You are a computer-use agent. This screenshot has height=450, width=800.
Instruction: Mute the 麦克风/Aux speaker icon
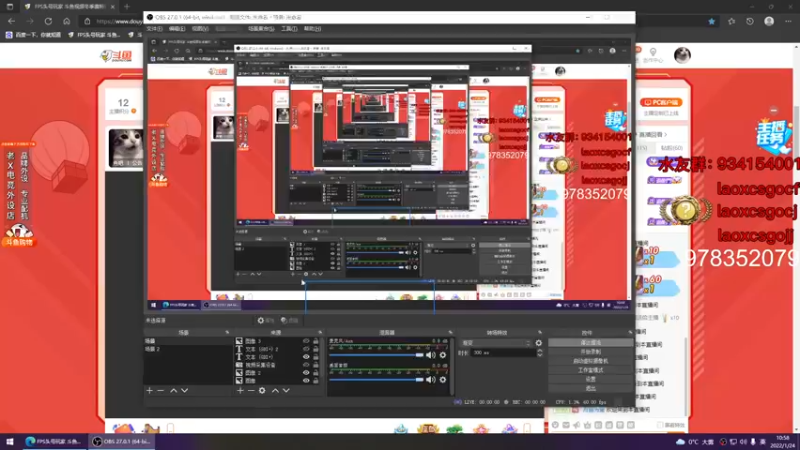pos(431,355)
